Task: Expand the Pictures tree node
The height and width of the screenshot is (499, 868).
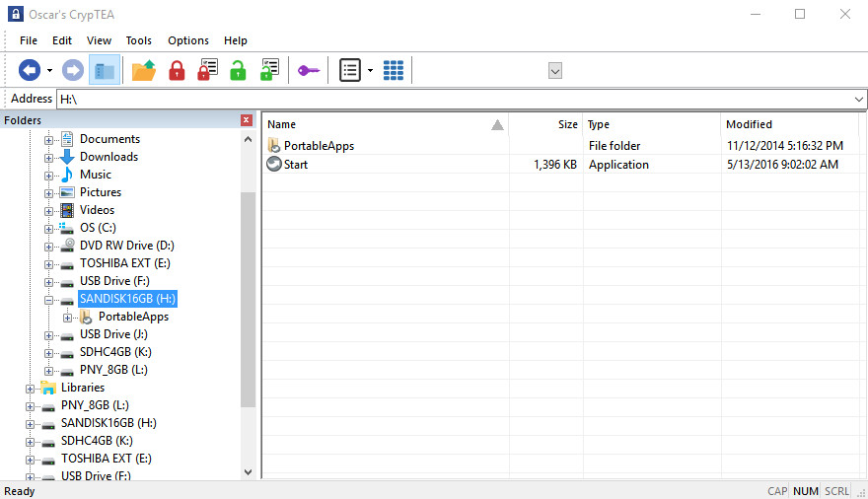Action: pyautogui.click(x=48, y=193)
